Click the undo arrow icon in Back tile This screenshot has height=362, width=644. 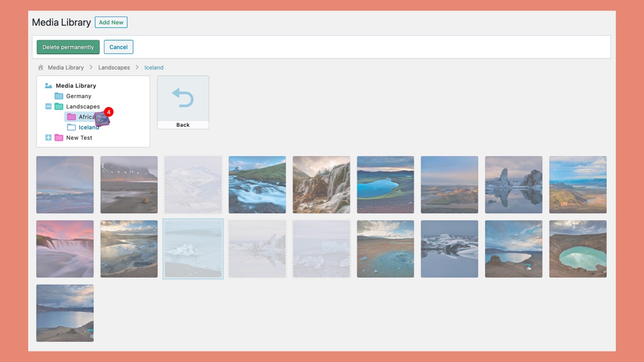(x=183, y=98)
